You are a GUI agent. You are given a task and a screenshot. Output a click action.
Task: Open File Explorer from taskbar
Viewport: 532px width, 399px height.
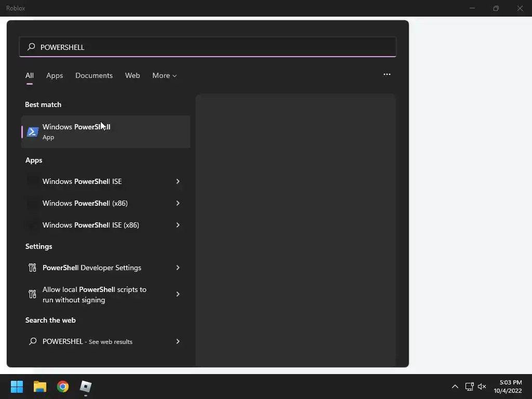39,387
